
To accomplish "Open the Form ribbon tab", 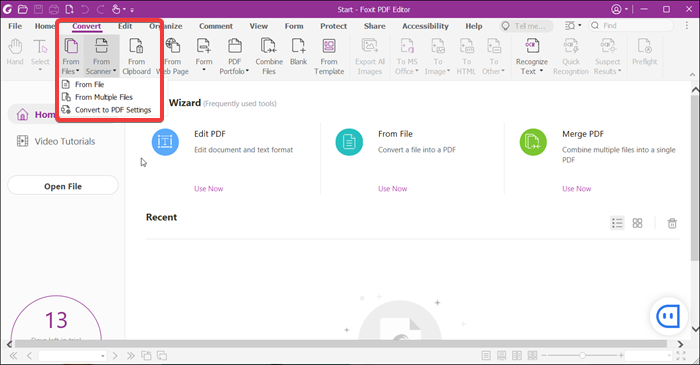I will pos(294,26).
